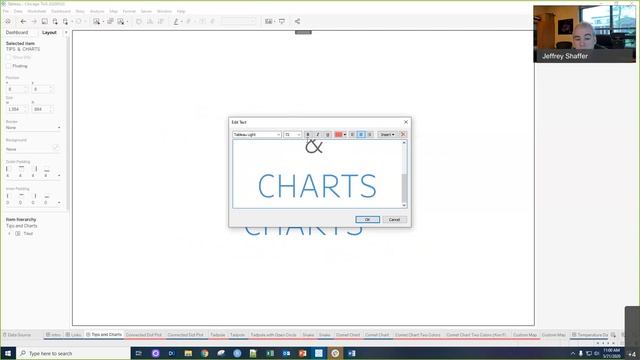
Task: Switch to the Layout pane tab
Action: coord(49,32)
